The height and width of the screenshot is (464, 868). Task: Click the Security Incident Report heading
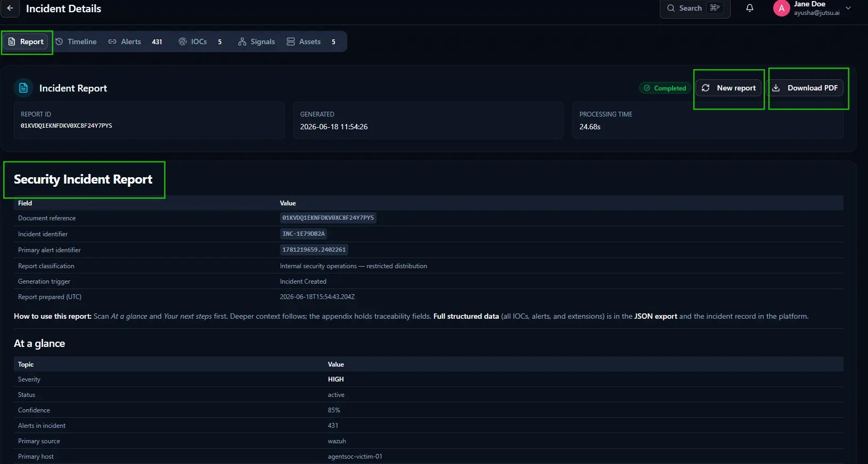tap(83, 179)
